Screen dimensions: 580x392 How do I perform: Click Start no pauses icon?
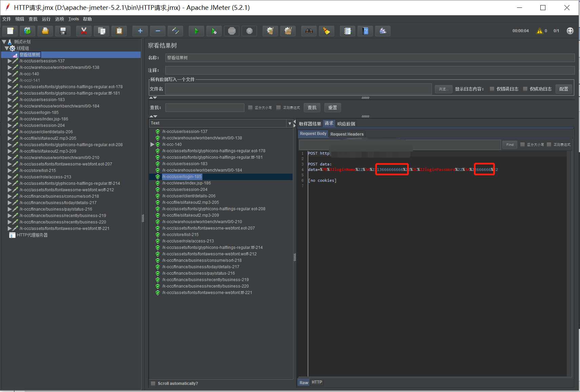[214, 31]
